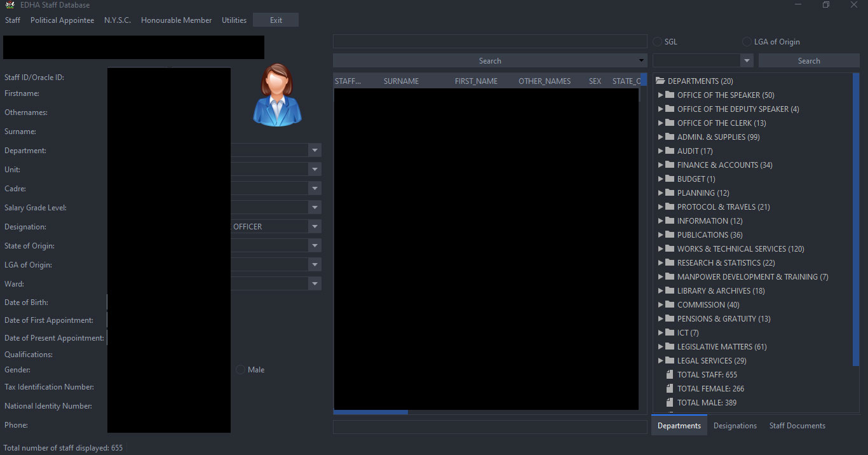
Task: Click the LEGAL SERVICES folder icon
Action: [x=669, y=361]
